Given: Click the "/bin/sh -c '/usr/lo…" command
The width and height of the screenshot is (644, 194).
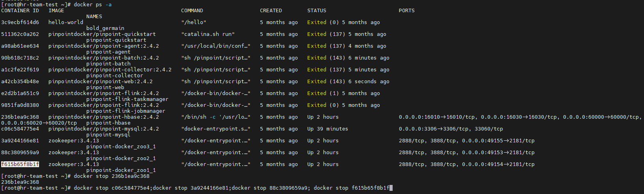Looking at the screenshot, I should (216, 117).
